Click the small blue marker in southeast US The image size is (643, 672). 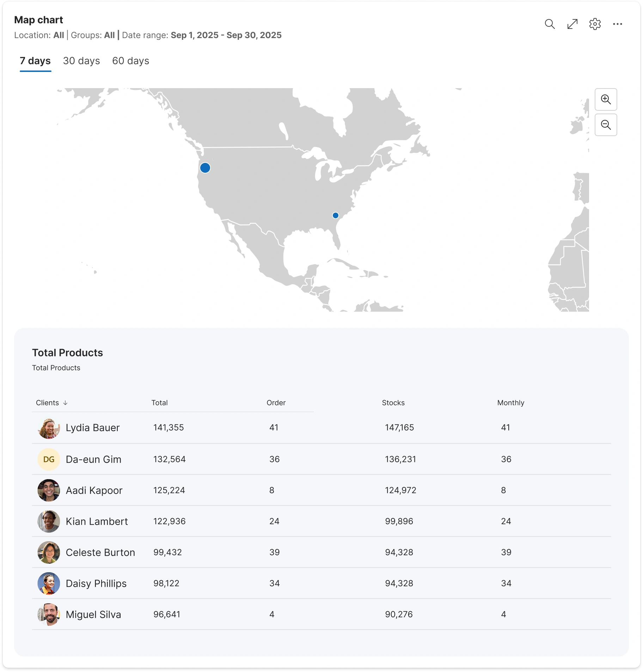336,215
